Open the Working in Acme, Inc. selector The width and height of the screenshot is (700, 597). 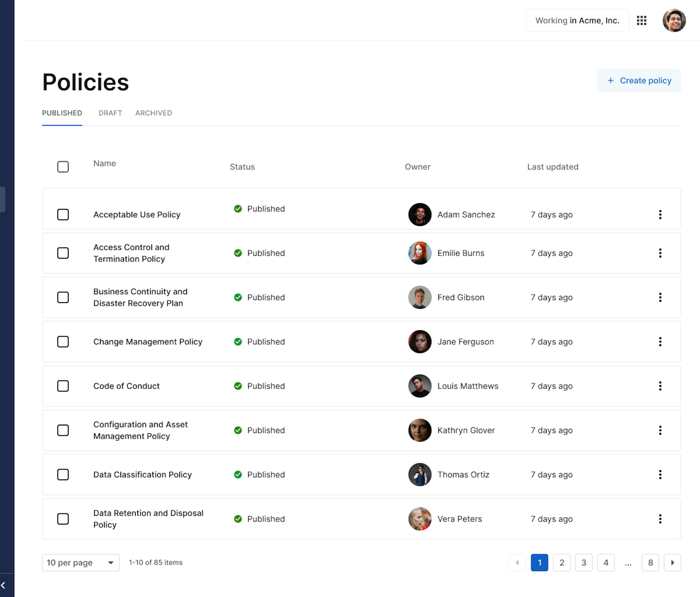[577, 21]
